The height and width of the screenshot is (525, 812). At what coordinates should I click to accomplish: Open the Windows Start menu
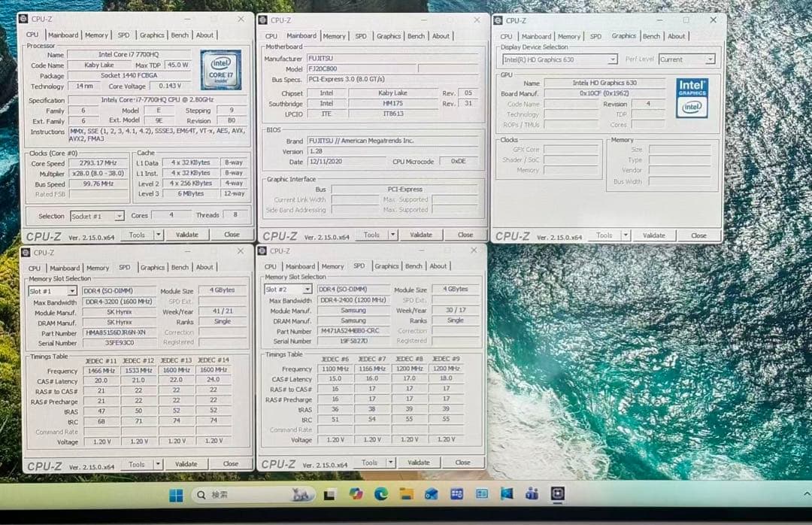pos(176,496)
